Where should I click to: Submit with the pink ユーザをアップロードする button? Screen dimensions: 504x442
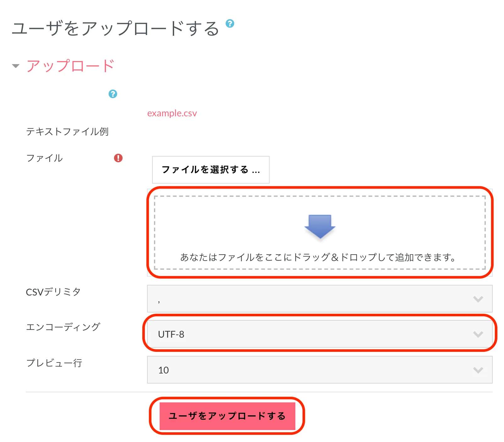click(x=227, y=416)
